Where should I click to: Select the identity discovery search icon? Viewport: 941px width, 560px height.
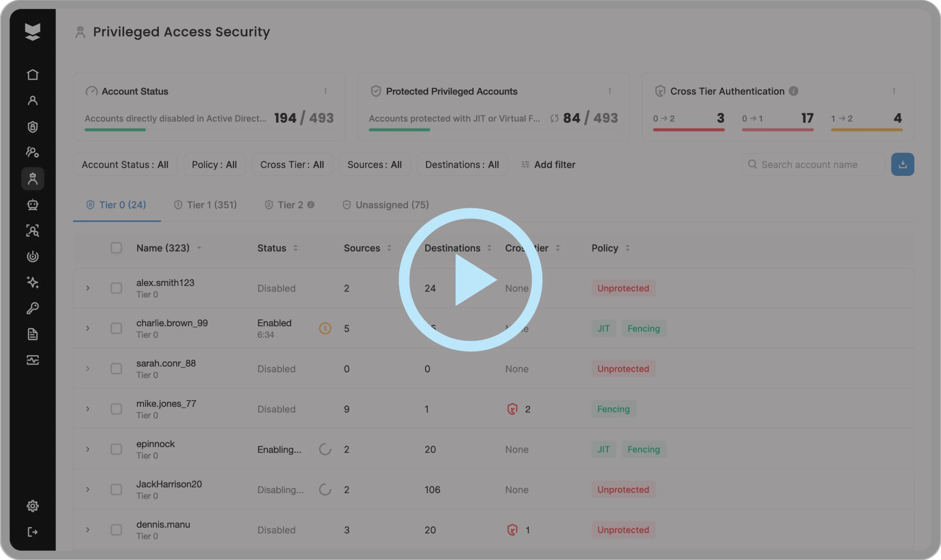pyautogui.click(x=33, y=231)
